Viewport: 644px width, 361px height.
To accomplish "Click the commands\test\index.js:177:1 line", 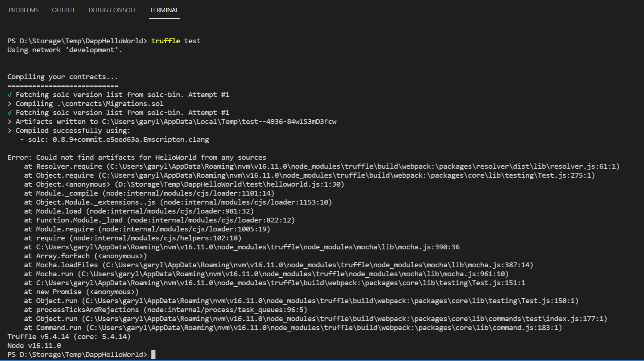I will tap(316, 318).
